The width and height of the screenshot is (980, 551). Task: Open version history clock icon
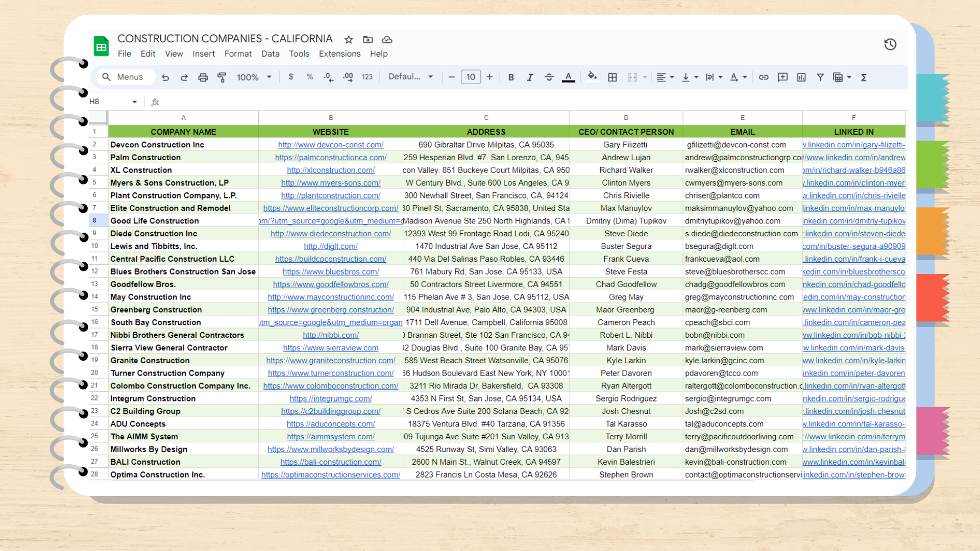[890, 44]
